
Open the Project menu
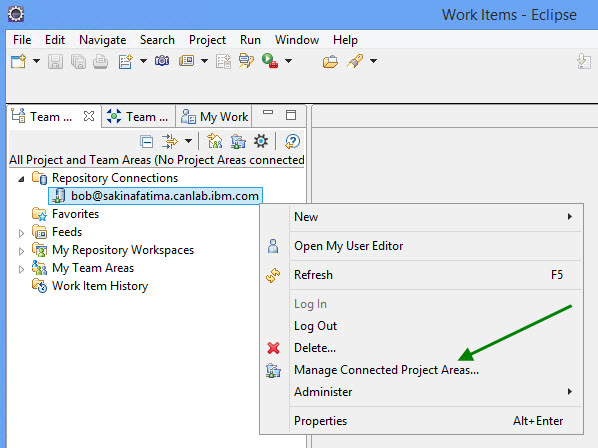(x=207, y=40)
